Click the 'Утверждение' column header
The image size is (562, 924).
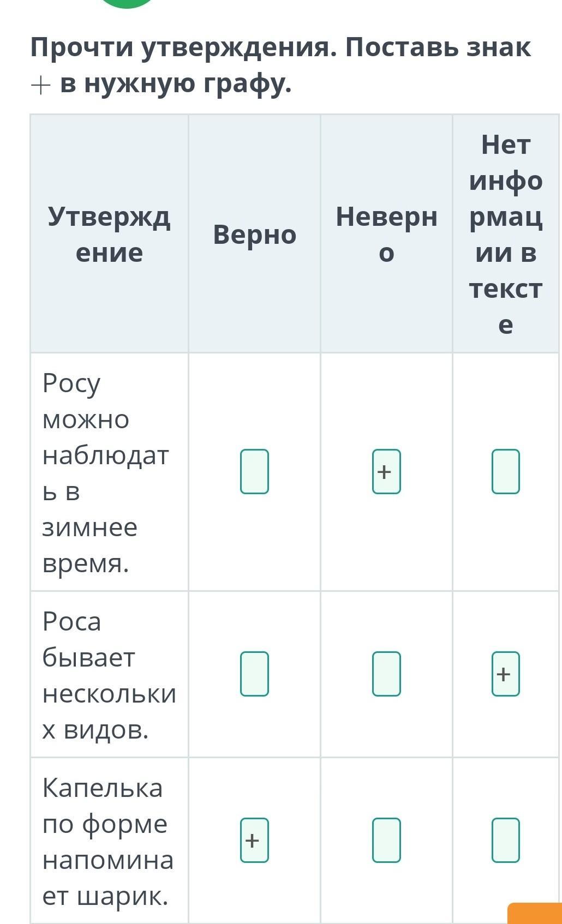109,235
